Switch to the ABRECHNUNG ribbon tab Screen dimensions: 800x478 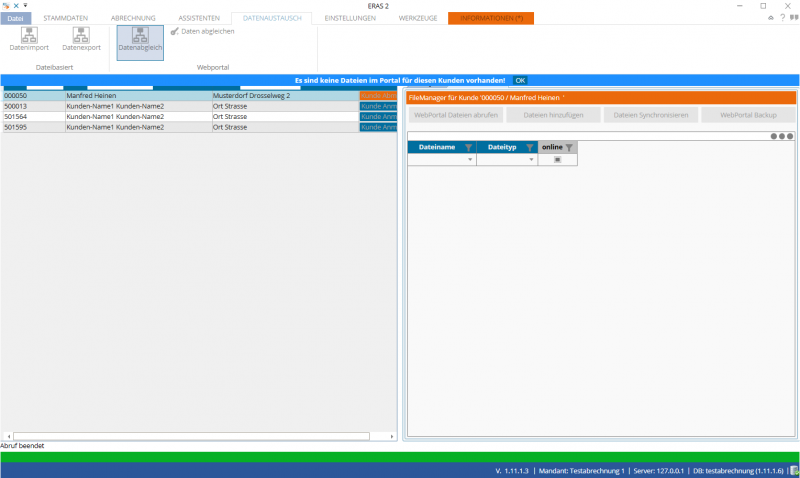click(x=133, y=18)
